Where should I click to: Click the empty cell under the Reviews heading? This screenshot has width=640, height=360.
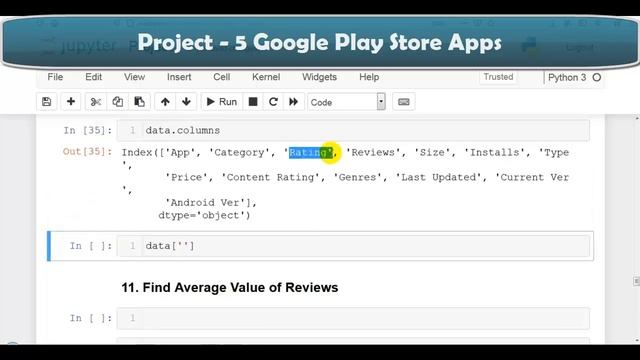(353, 318)
